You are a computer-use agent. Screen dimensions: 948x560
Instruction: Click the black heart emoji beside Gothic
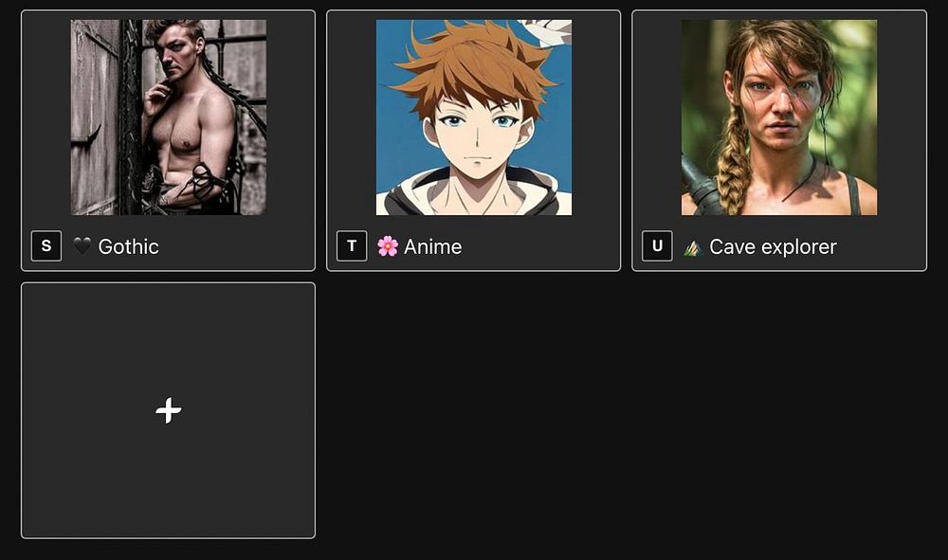click(x=82, y=245)
